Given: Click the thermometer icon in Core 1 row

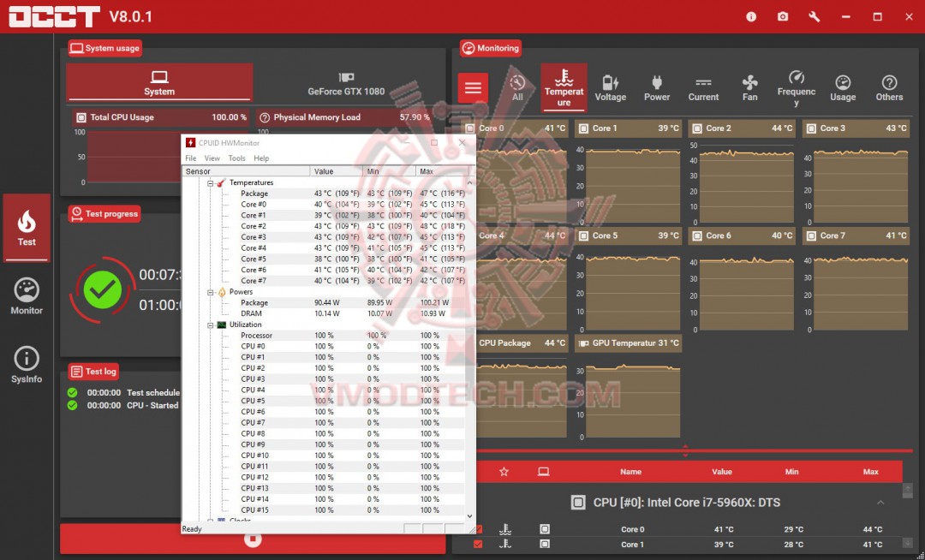Looking at the screenshot, I should [505, 544].
